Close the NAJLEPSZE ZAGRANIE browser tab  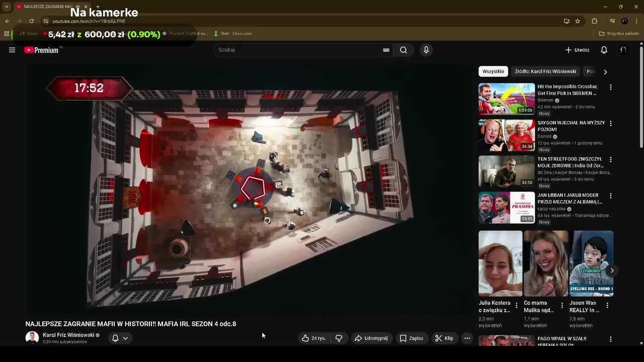(86, 7)
